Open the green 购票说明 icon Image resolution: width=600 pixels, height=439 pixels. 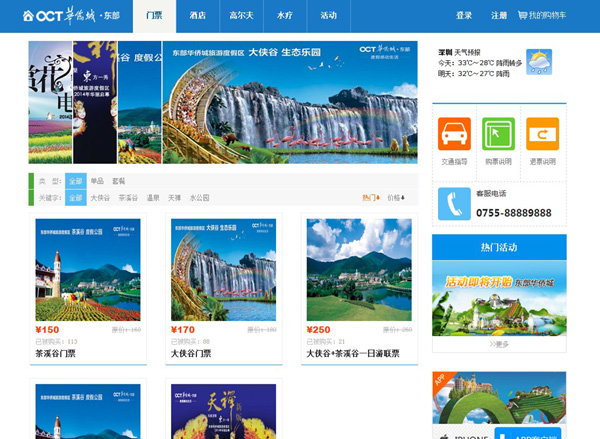pos(498,134)
